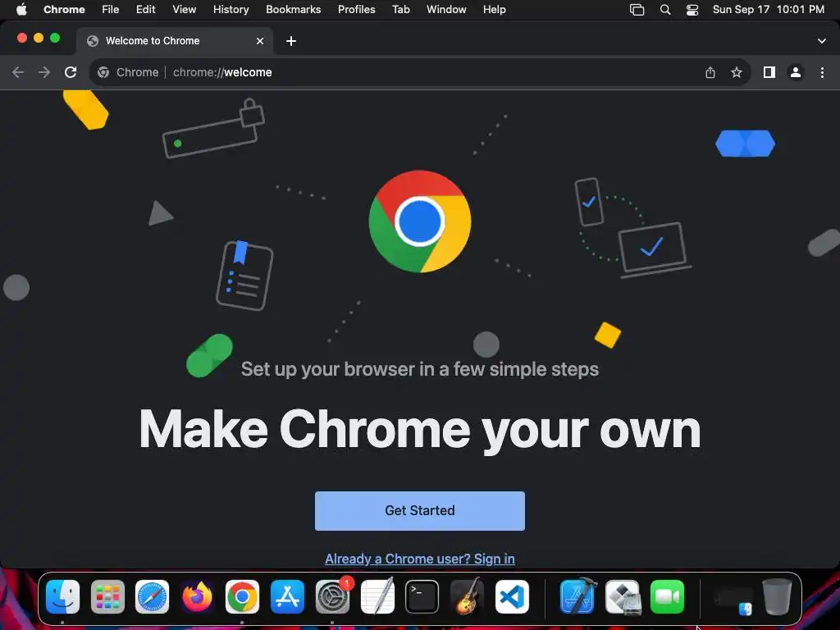
Task: Open App Store from the Dock
Action: click(287, 597)
